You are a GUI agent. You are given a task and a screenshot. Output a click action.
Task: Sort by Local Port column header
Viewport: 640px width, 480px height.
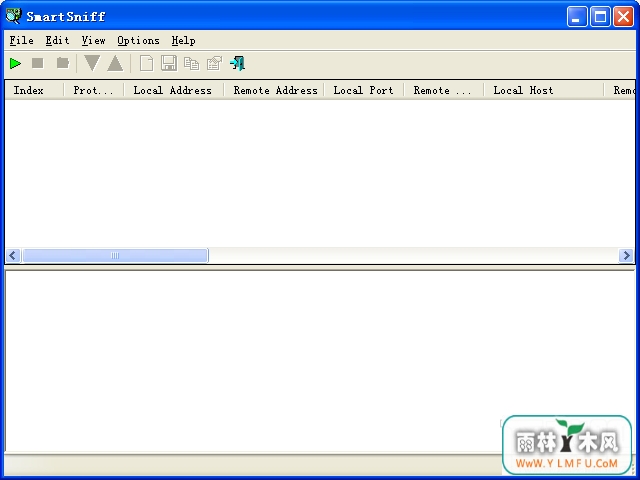point(364,90)
